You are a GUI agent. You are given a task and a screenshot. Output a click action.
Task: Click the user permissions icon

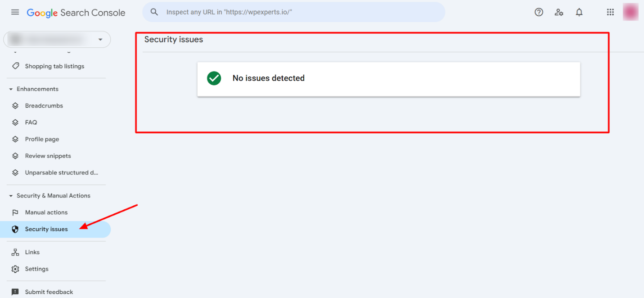[559, 12]
